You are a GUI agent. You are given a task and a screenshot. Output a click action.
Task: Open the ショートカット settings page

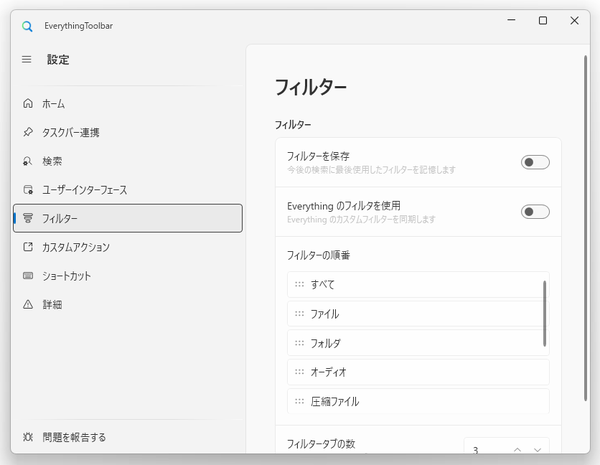[128, 276]
